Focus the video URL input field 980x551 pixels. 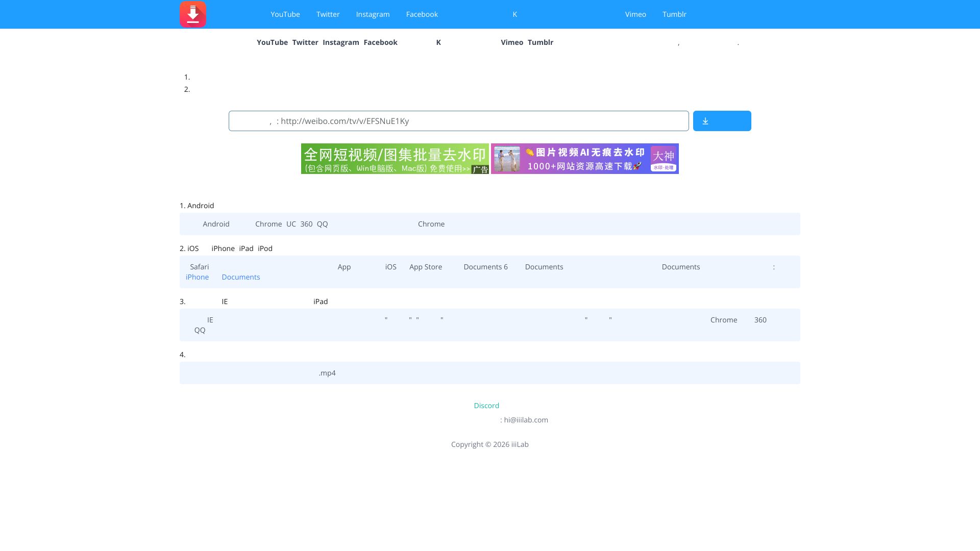459,121
